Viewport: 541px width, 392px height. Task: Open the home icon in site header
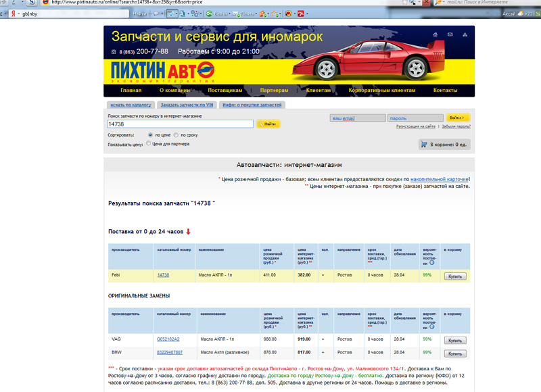click(x=435, y=34)
